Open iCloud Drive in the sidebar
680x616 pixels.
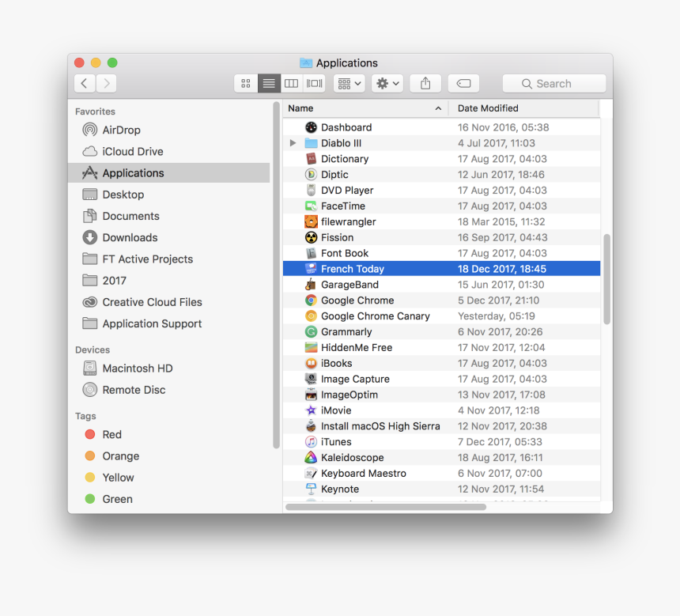(x=168, y=151)
